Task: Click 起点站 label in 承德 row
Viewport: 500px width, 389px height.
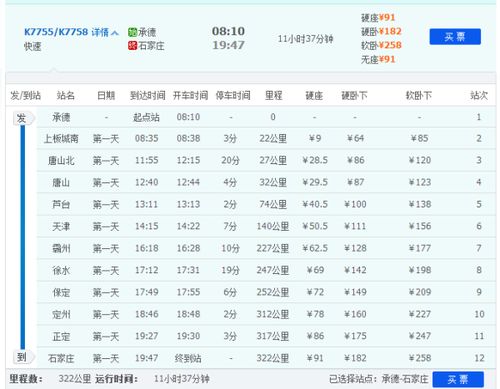Action: [x=146, y=117]
